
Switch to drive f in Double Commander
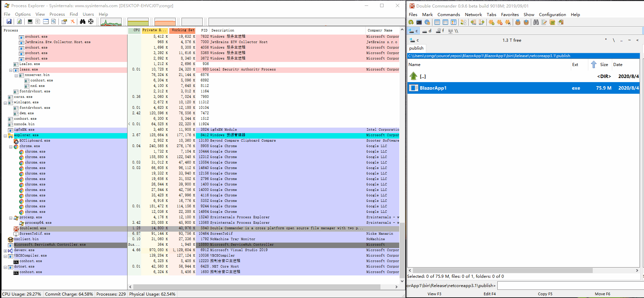pos(440,31)
